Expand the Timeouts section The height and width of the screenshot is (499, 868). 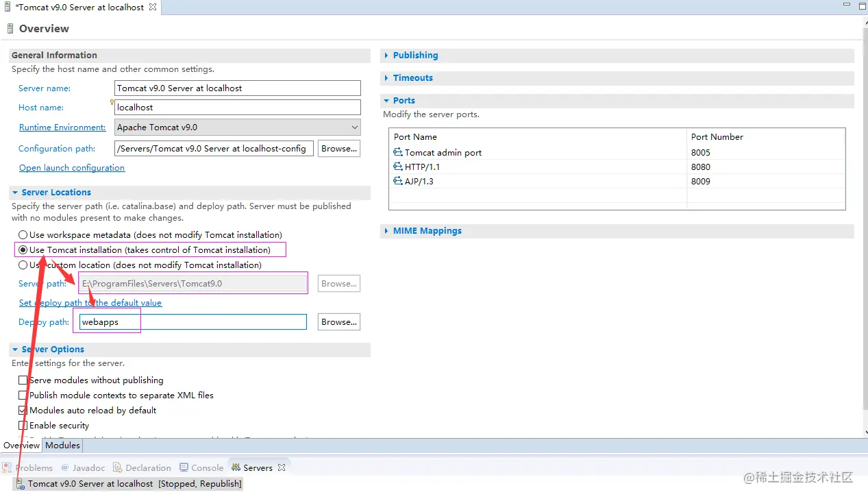[x=386, y=78]
